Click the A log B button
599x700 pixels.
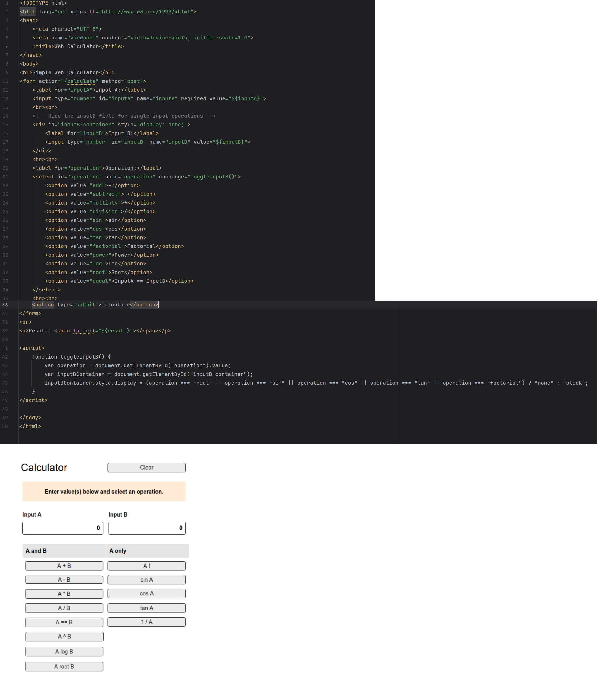click(x=64, y=651)
